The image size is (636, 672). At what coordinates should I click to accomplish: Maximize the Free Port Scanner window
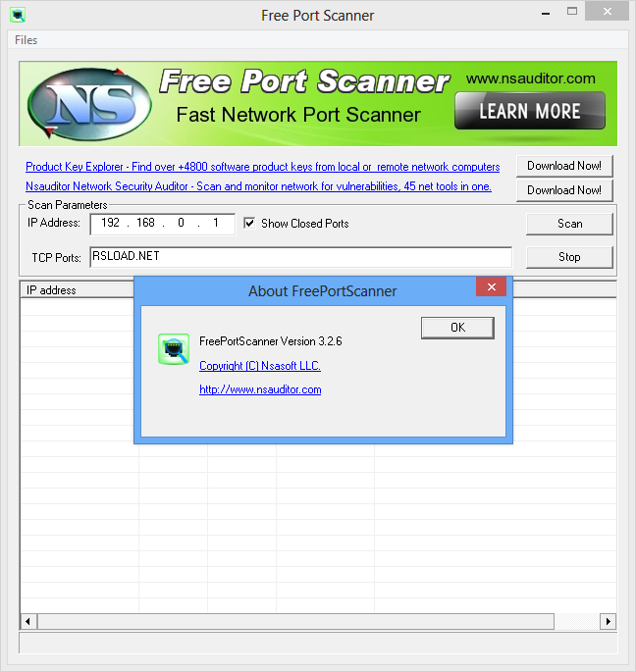[x=572, y=12]
